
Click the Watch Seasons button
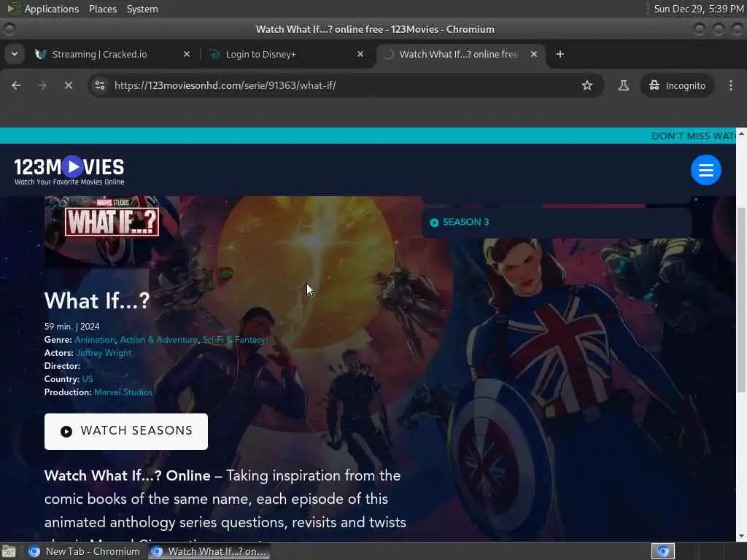(126, 432)
